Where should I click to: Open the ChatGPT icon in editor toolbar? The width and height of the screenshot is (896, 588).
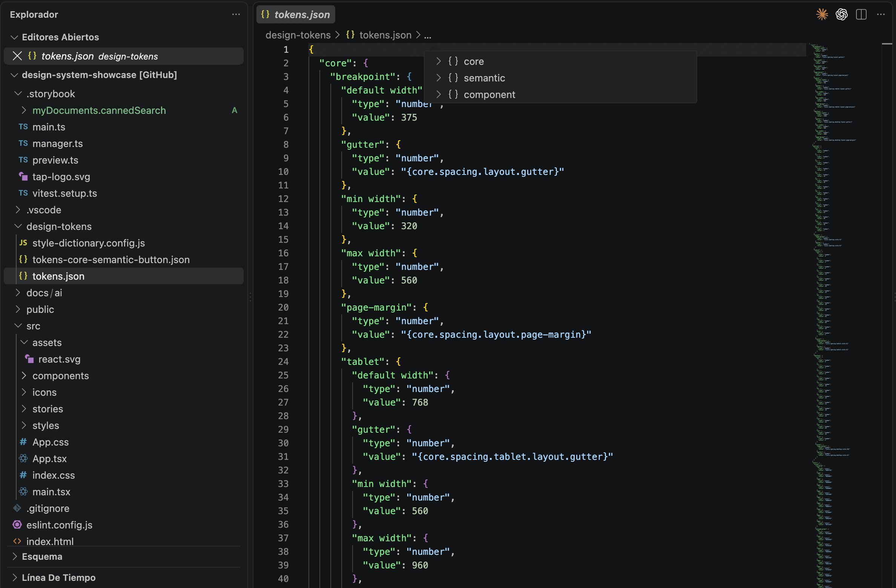pos(842,14)
